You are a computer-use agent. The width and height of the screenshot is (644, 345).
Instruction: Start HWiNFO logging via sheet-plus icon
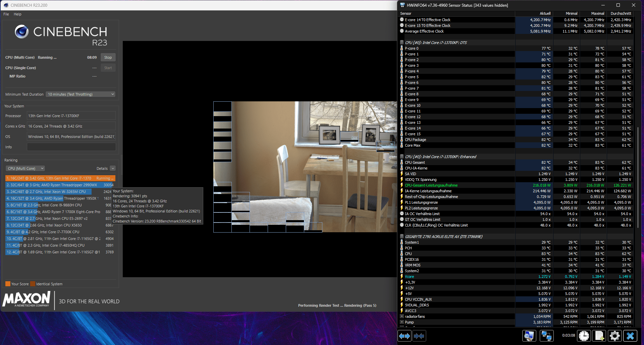point(599,336)
